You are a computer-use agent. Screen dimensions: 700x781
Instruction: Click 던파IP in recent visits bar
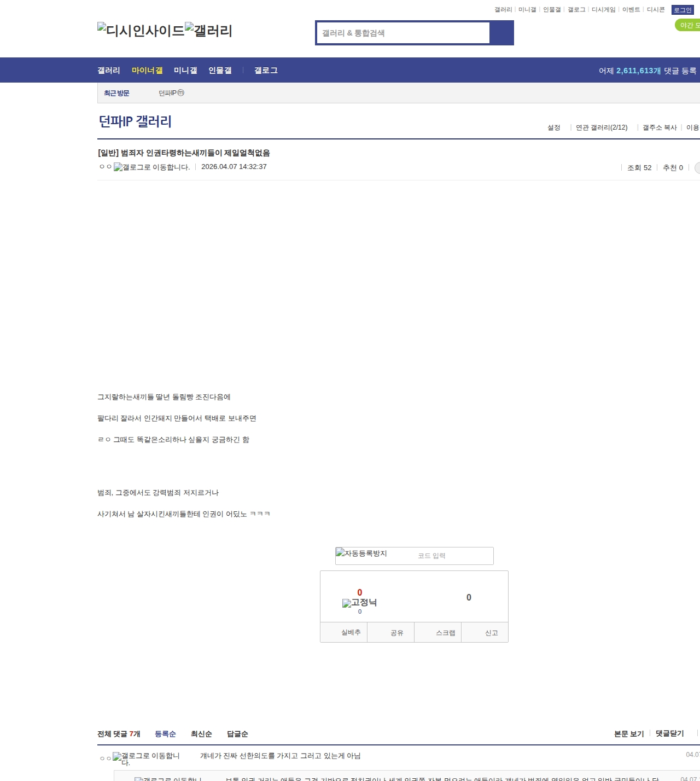167,93
